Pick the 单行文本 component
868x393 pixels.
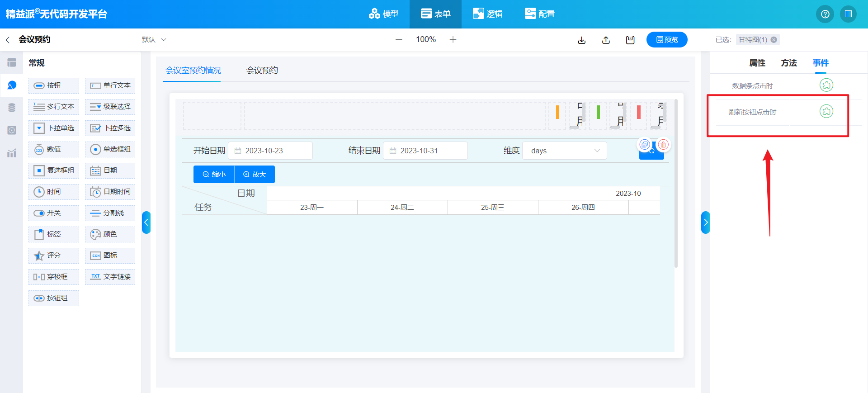(x=110, y=85)
